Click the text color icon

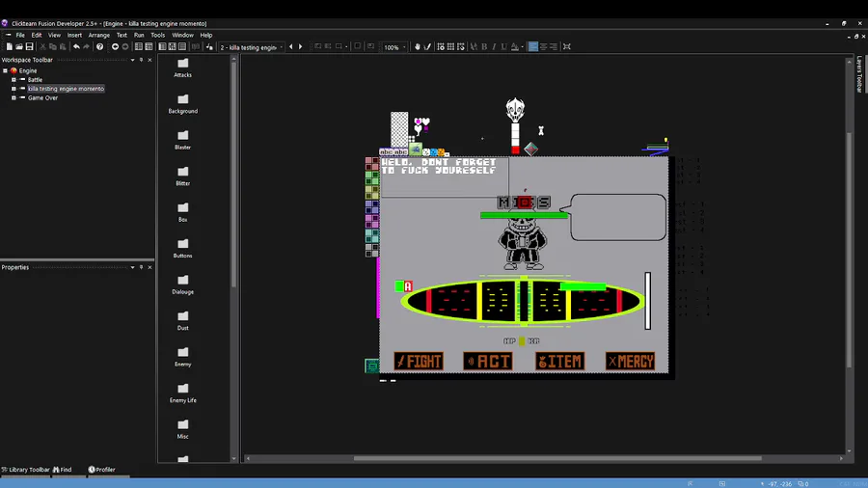point(515,47)
